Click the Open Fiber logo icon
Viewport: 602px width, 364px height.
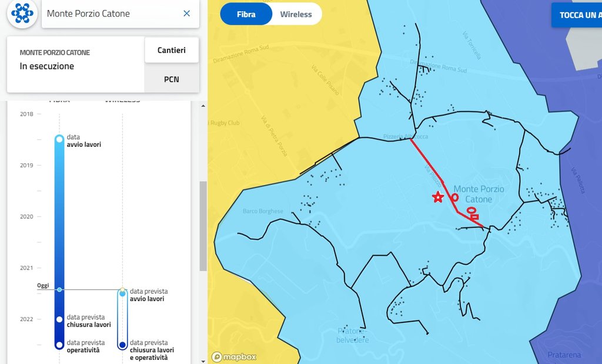pyautogui.click(x=22, y=13)
